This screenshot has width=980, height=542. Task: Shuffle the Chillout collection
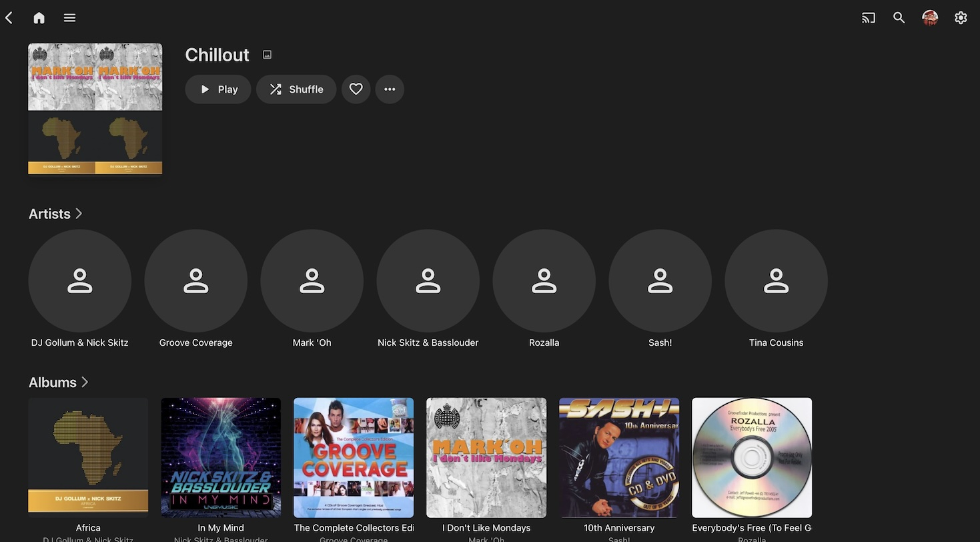click(296, 89)
